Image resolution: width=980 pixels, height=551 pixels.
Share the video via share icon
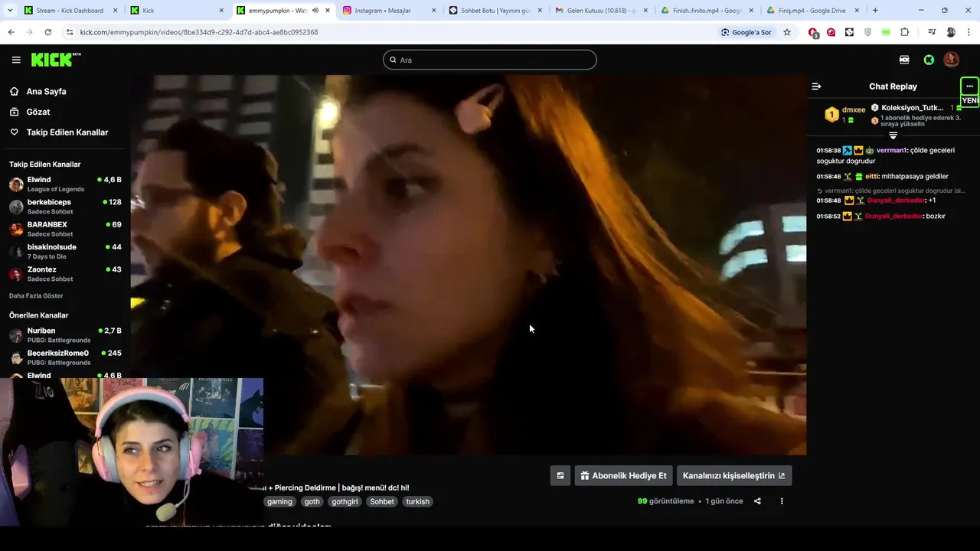[757, 501]
